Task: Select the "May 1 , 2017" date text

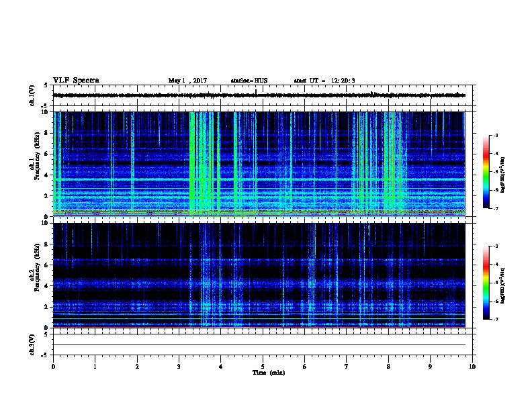Action: (187, 81)
